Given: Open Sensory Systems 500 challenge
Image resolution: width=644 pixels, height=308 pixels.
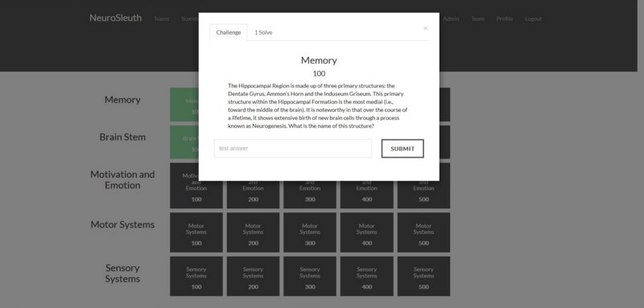Looking at the screenshot, I should click(x=423, y=276).
